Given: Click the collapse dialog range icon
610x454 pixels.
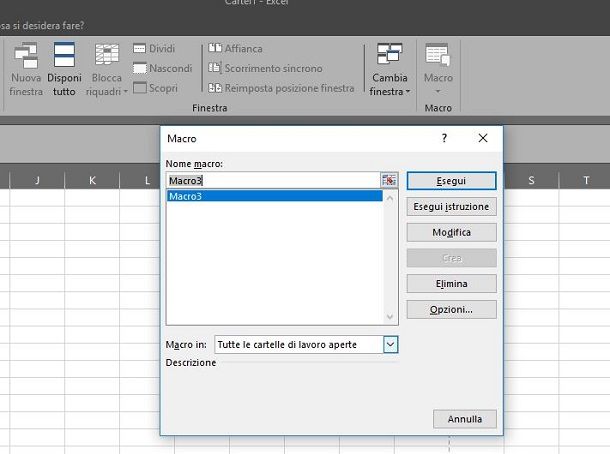Looking at the screenshot, I should point(389,181).
